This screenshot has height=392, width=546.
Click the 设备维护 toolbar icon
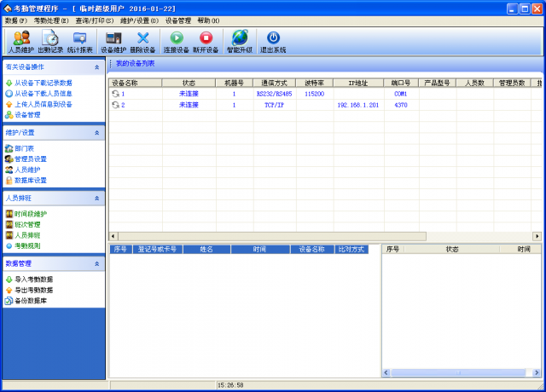pos(113,42)
